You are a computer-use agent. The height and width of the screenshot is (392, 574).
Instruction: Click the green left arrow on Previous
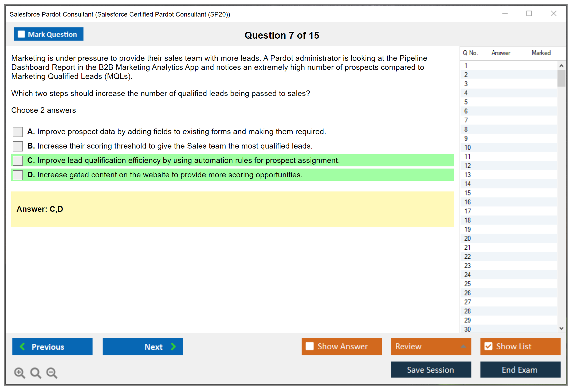(x=22, y=346)
